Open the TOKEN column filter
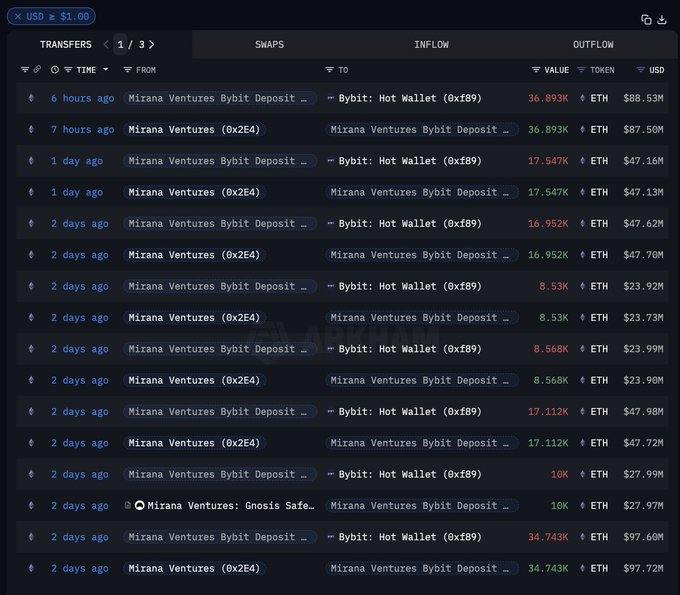The height and width of the screenshot is (595, 680). coord(581,69)
